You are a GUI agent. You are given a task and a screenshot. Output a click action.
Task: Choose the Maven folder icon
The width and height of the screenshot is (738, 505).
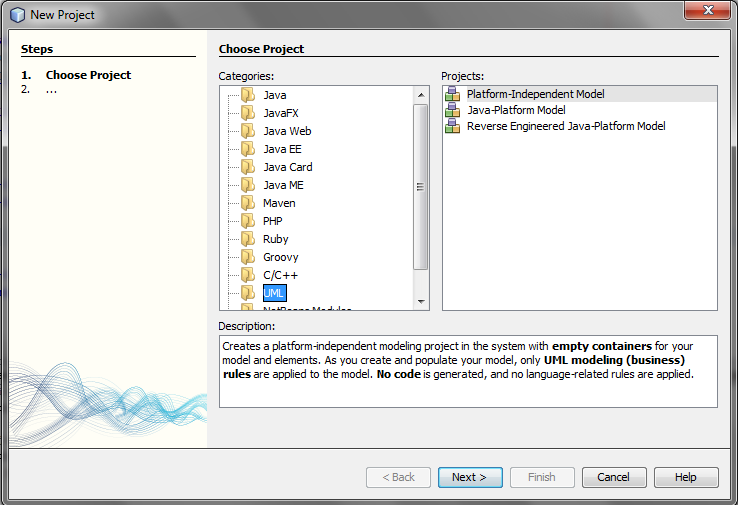click(x=248, y=203)
